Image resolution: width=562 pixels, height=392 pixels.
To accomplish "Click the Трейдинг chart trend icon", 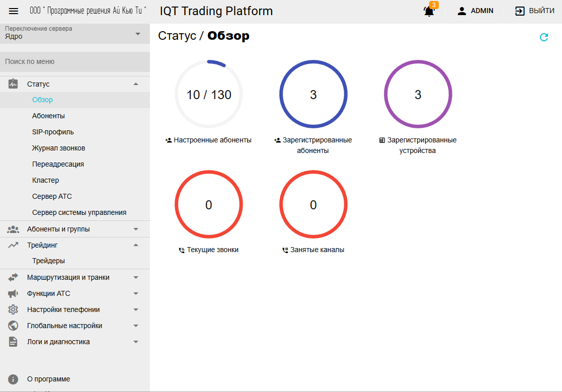I will pos(13,245).
